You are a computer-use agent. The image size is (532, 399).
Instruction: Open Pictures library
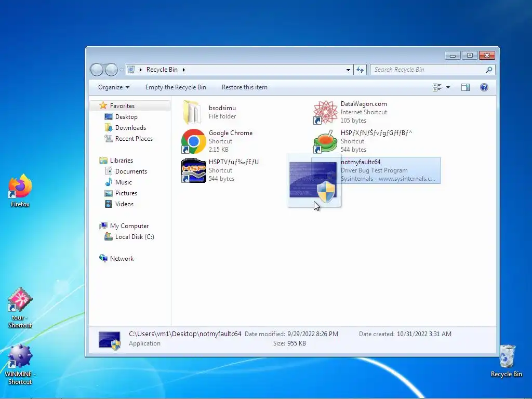(126, 193)
